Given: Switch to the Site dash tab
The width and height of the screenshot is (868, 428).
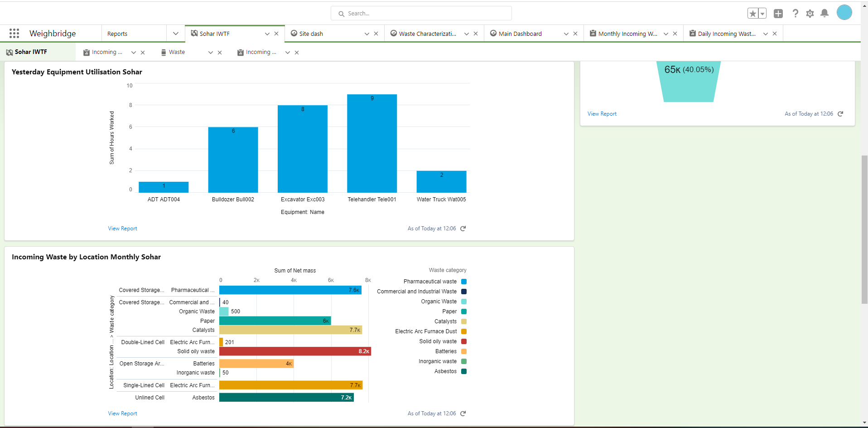Looking at the screenshot, I should (x=311, y=34).
